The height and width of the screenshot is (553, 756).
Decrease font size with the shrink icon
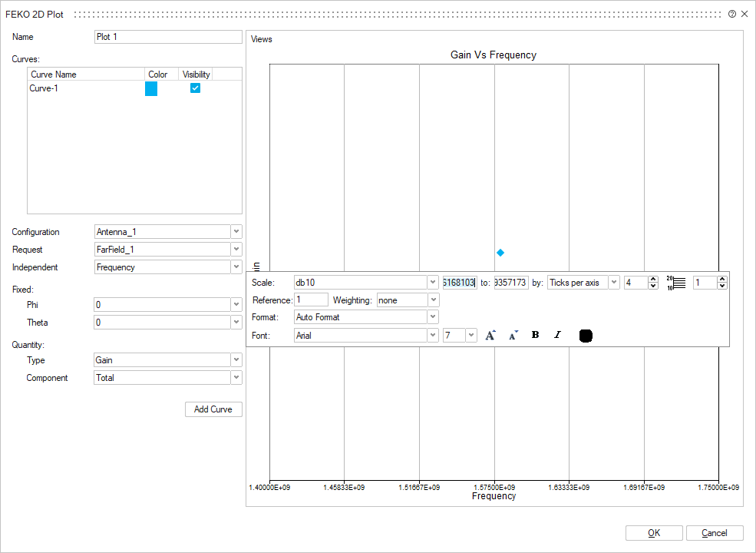tap(513, 335)
